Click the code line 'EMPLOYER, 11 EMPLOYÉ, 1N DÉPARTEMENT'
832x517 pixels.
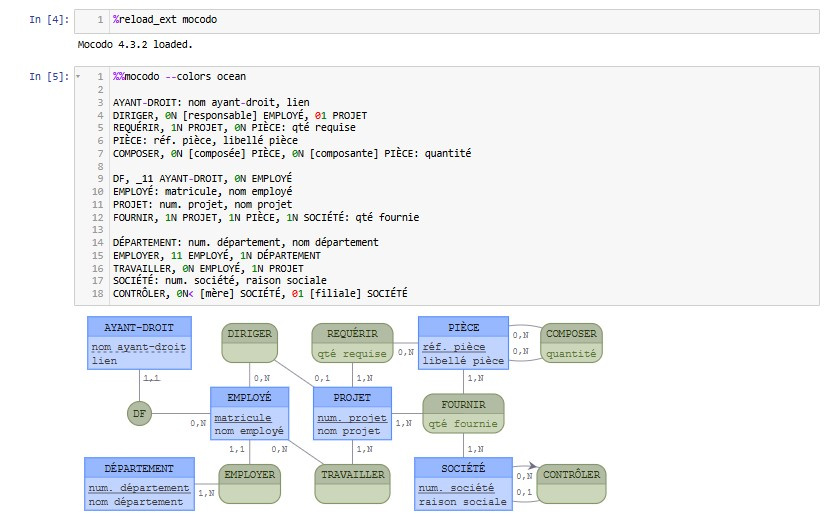coord(216,255)
